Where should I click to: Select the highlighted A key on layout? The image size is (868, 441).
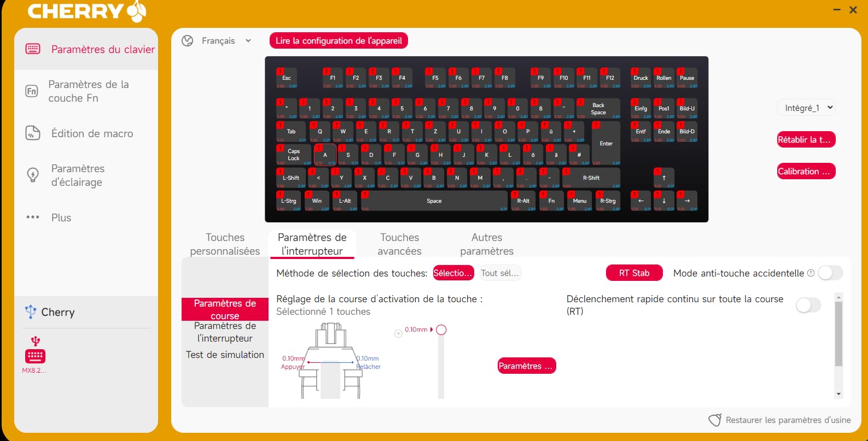pos(325,155)
